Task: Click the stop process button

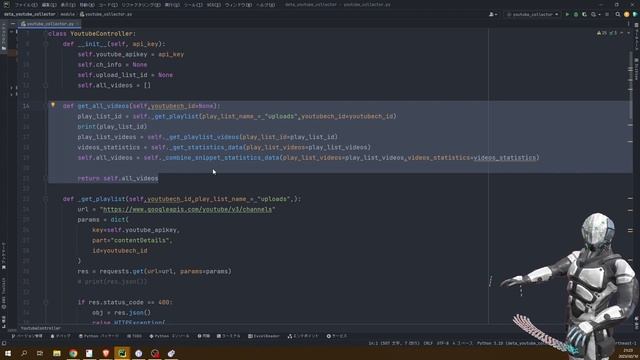Action: 607,14
